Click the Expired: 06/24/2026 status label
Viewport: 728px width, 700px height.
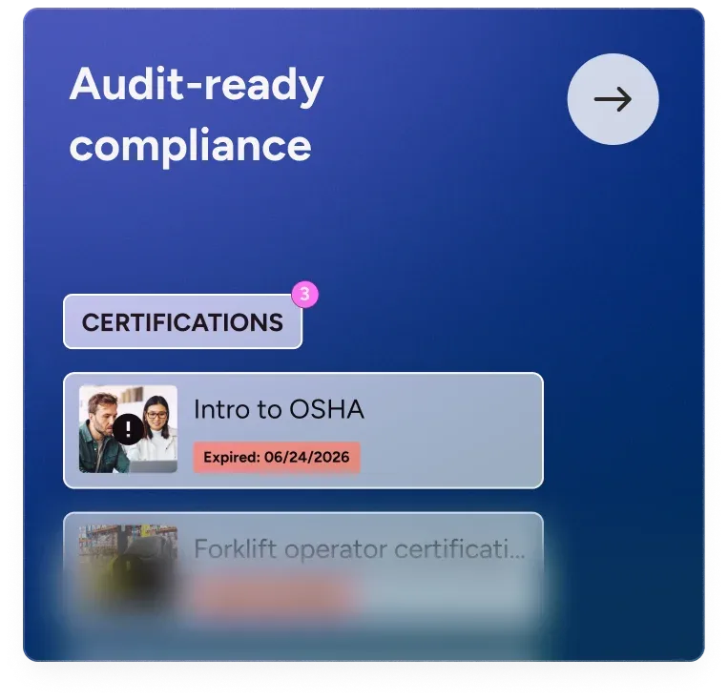(277, 457)
